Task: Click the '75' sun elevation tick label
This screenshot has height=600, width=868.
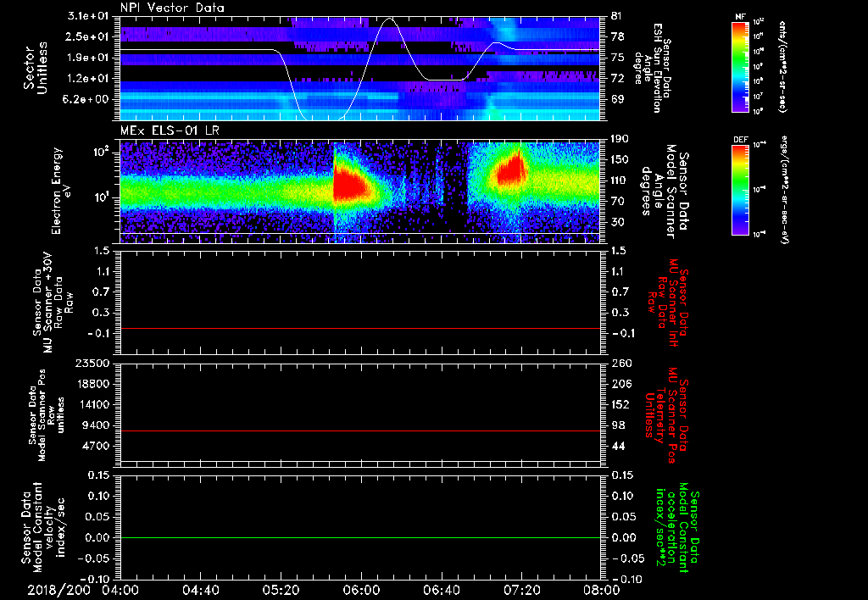Action: (x=618, y=58)
